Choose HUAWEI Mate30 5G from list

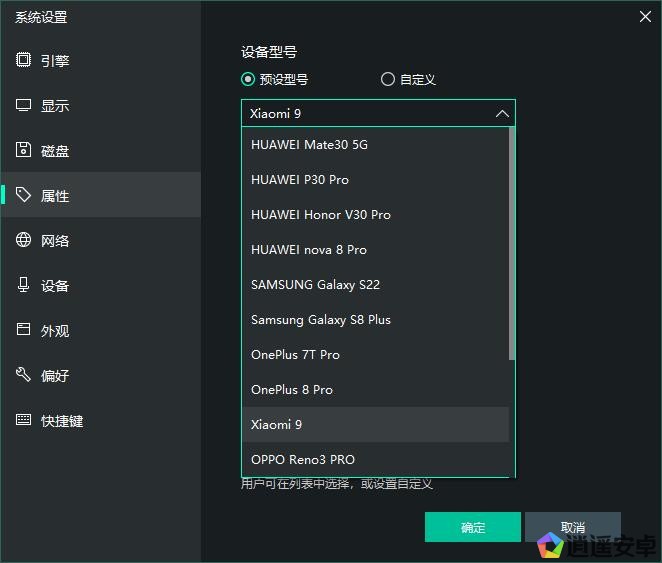click(x=376, y=145)
